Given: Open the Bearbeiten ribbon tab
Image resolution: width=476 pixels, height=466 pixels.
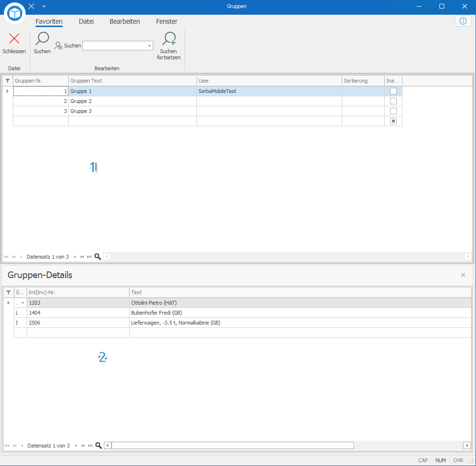Looking at the screenshot, I should click(125, 21).
